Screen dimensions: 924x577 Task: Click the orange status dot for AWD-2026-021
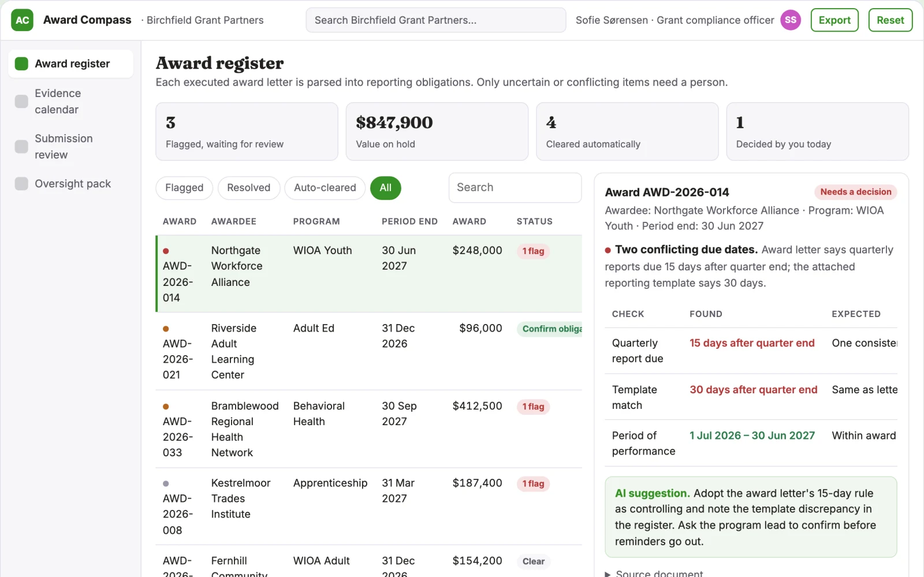166,329
